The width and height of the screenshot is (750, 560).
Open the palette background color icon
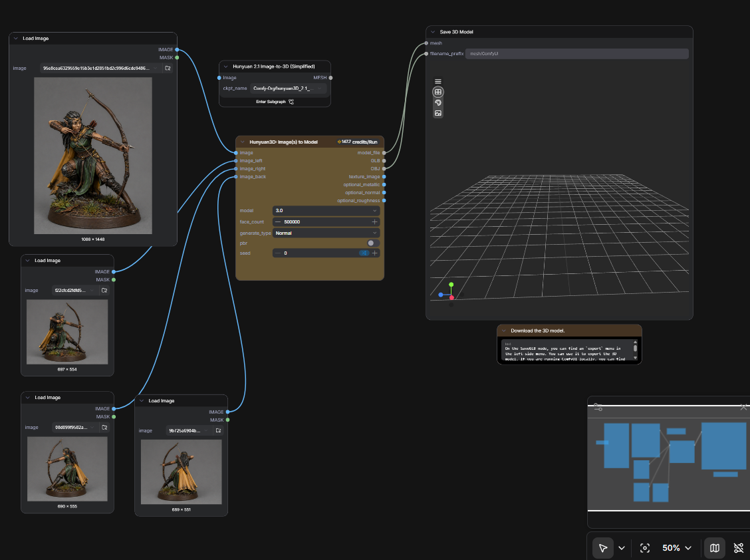tap(437, 102)
